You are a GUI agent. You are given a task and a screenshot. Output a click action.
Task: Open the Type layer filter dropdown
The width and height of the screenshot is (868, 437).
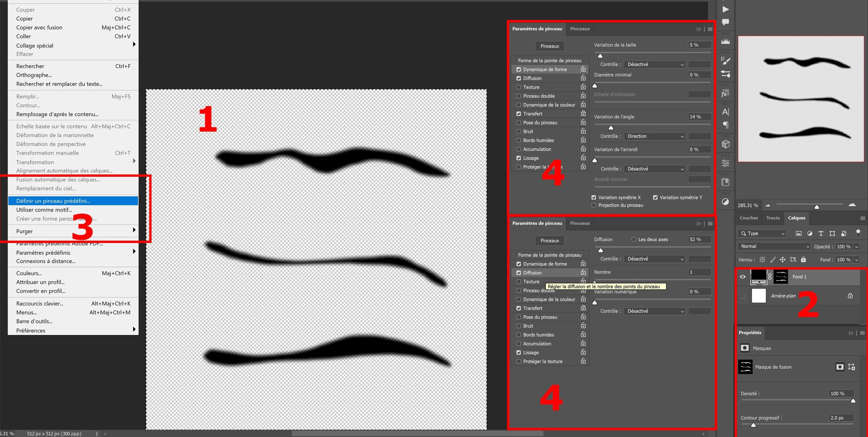762,233
